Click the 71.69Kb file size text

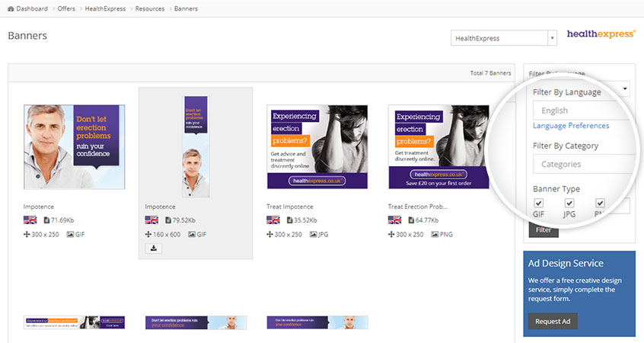tap(62, 220)
